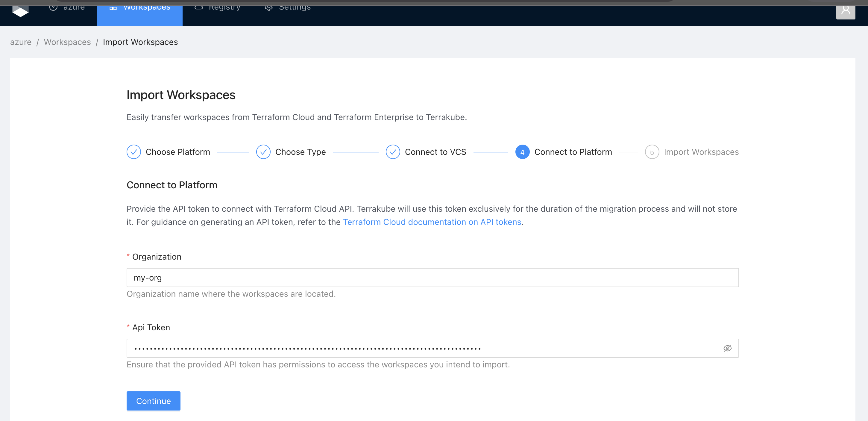Go to the Workspaces breadcrumb link

pos(67,42)
